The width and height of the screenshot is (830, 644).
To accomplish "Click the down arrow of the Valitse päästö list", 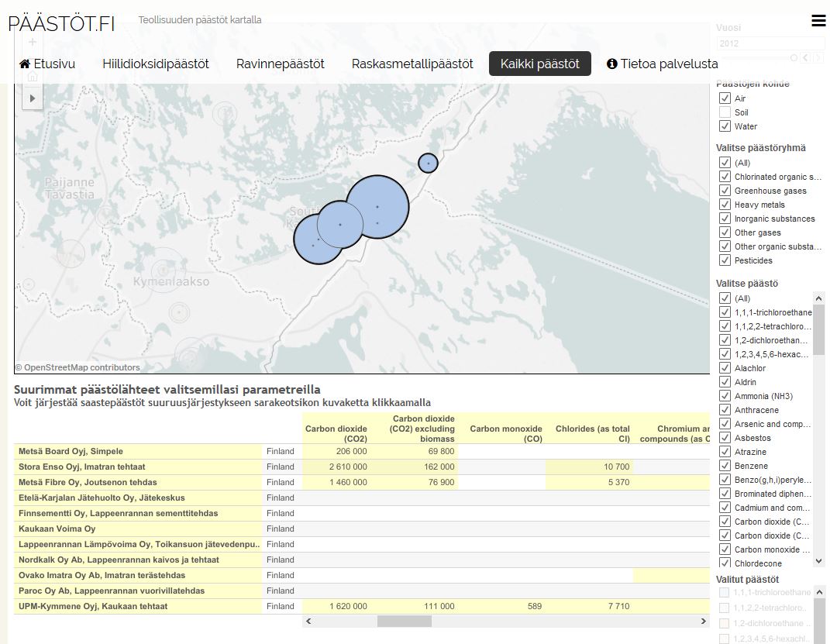I will [818, 560].
